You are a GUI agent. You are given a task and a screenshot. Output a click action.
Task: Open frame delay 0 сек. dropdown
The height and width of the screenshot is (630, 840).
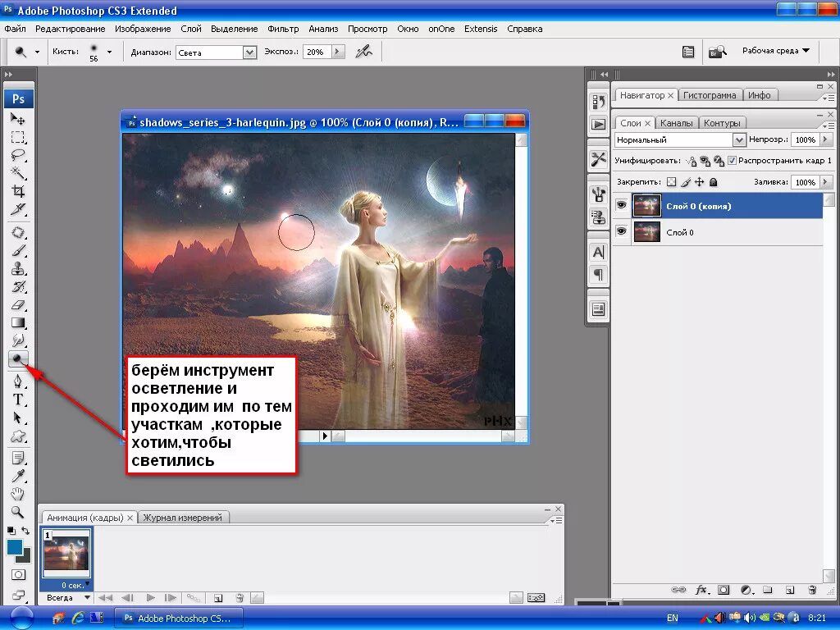(75, 585)
